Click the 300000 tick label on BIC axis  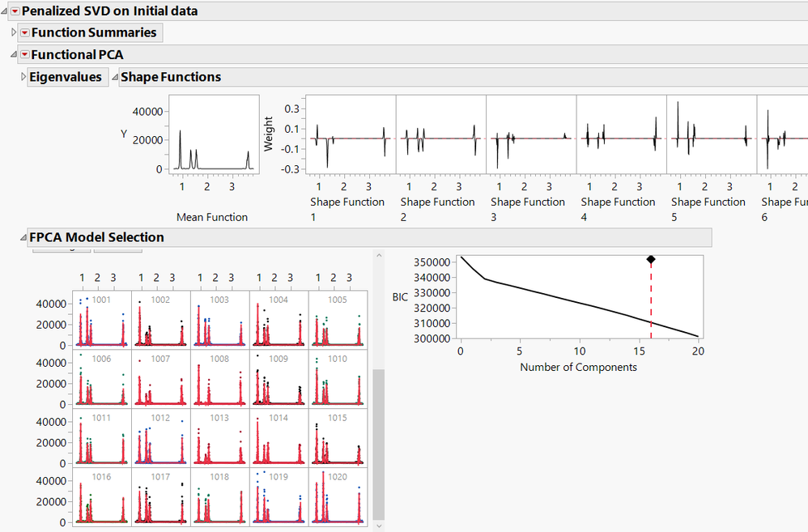[x=432, y=338]
